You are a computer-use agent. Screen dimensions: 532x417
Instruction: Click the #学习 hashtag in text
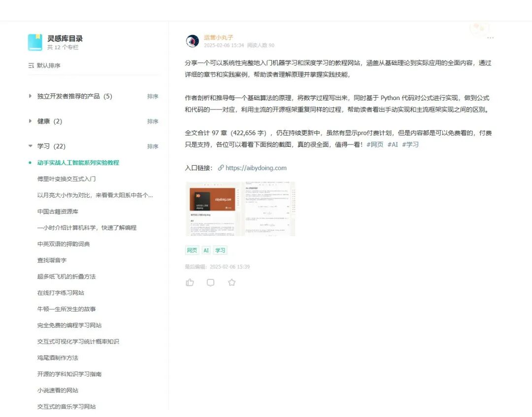pos(410,144)
